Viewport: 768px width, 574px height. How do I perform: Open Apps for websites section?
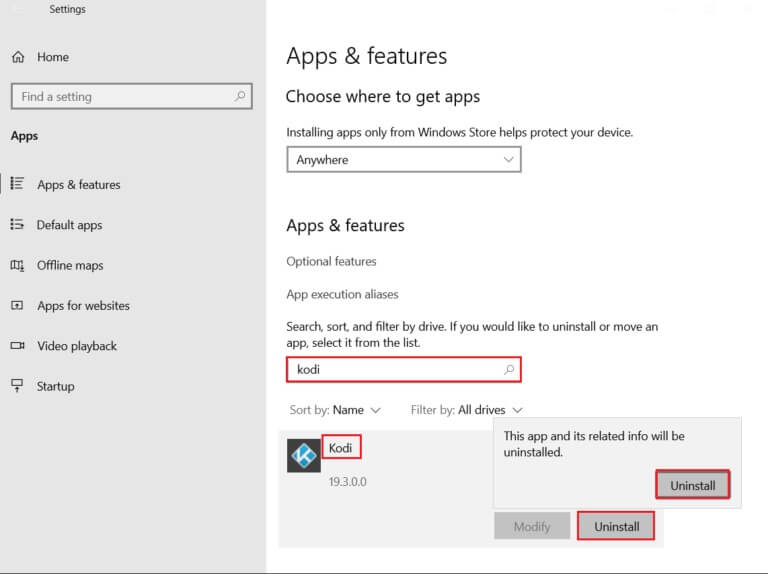click(x=83, y=306)
